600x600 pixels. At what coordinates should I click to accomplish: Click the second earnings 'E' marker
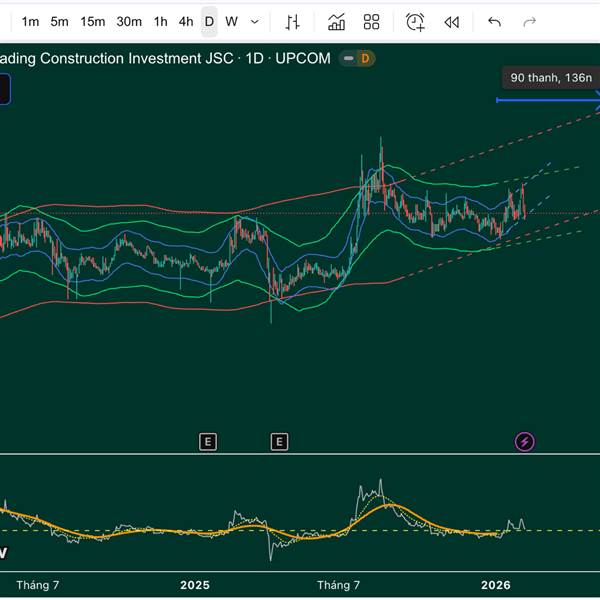pyautogui.click(x=279, y=441)
